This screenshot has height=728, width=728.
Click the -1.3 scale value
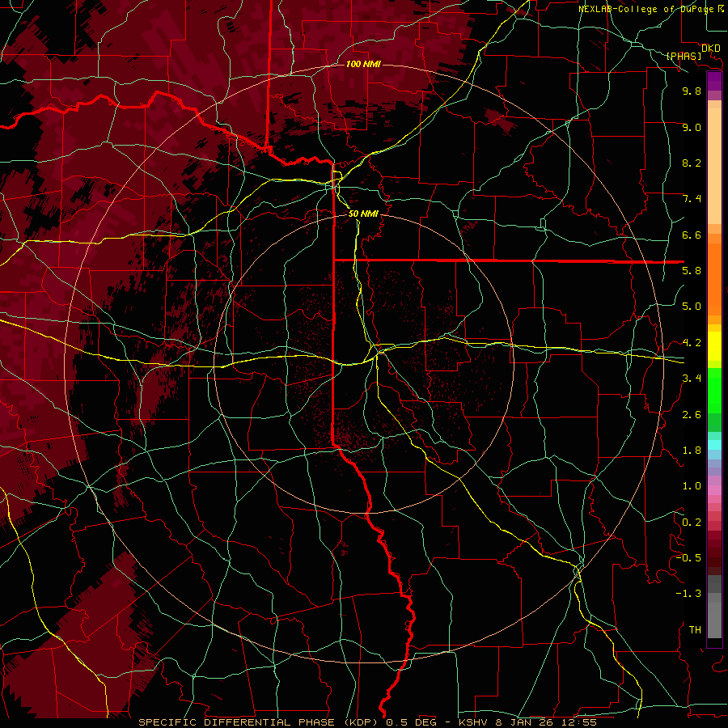688,594
